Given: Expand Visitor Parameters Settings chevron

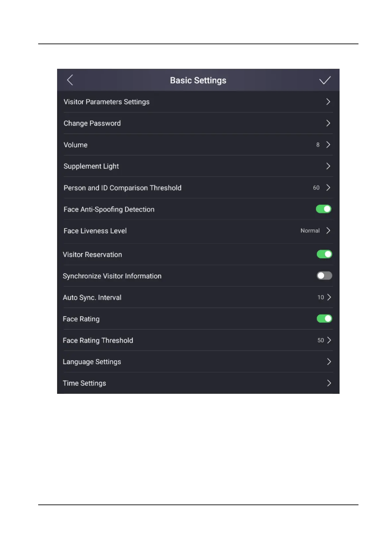Looking at the screenshot, I should [328, 102].
